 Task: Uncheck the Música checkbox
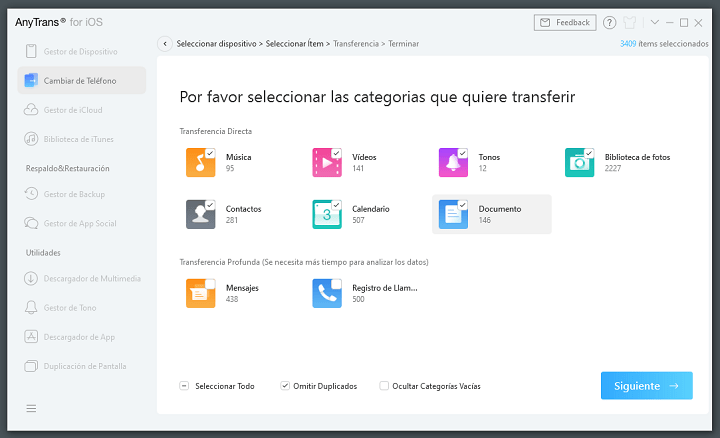pos(210,153)
